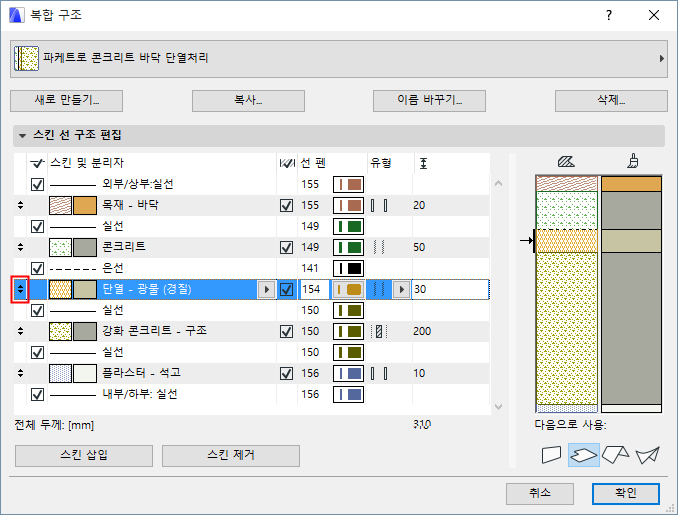The width and height of the screenshot is (678, 515).
Task: Select the wall usage icon under 다음으로 사용
Action: tap(551, 454)
